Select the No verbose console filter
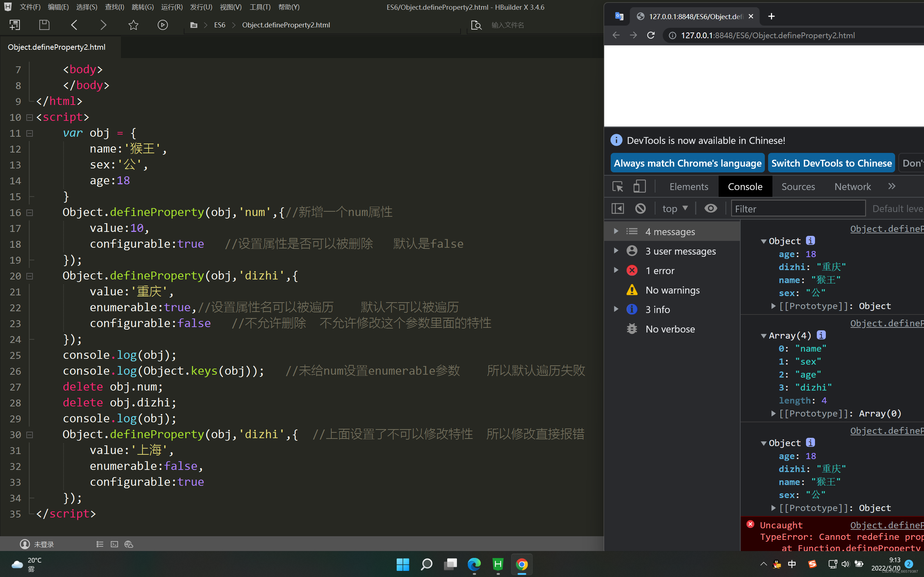Image resolution: width=924 pixels, height=577 pixels. click(671, 329)
